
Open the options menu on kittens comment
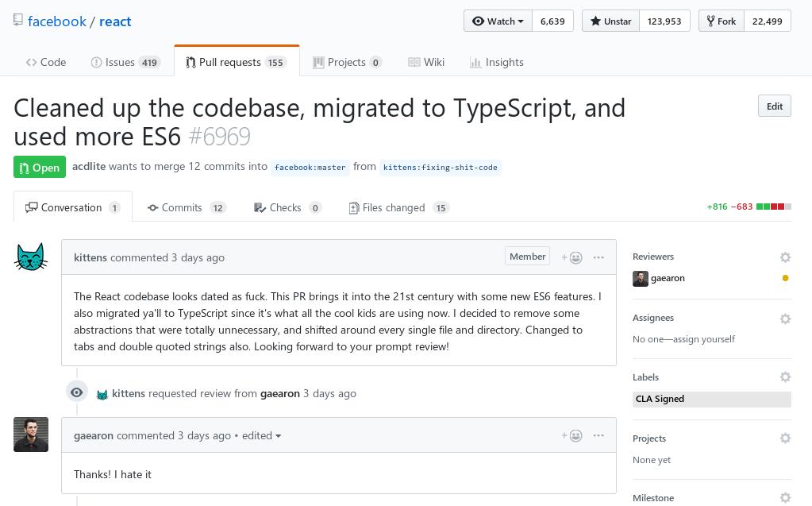tap(598, 257)
